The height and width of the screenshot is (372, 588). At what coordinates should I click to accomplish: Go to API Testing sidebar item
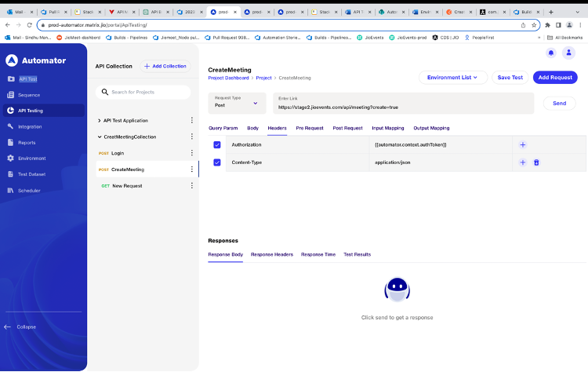pos(44,111)
